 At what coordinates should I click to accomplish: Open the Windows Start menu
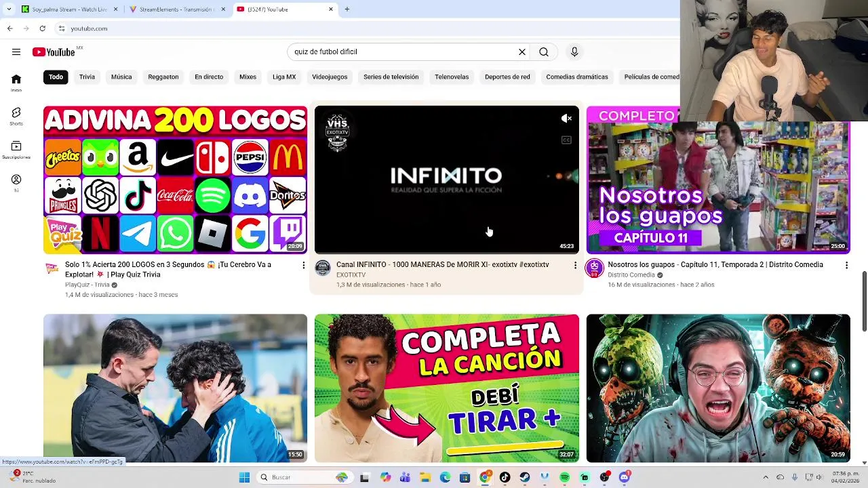point(244,478)
